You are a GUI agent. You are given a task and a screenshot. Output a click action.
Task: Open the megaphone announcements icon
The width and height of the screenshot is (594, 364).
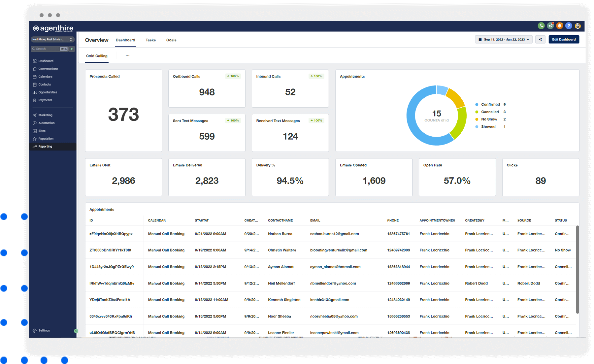click(x=550, y=26)
